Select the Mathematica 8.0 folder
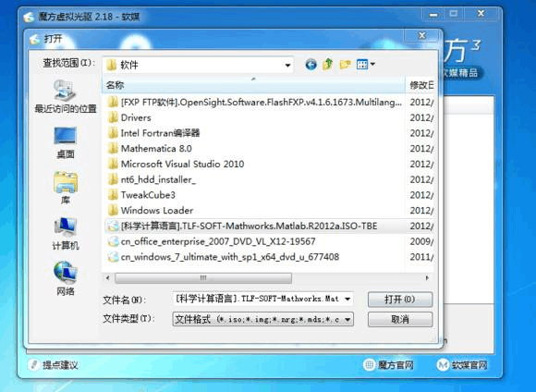 tap(150, 149)
